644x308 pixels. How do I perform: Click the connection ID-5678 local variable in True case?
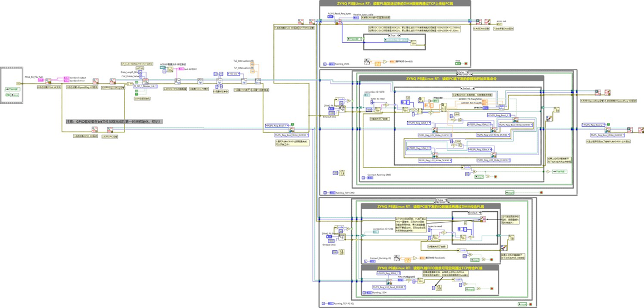tap(396, 40)
